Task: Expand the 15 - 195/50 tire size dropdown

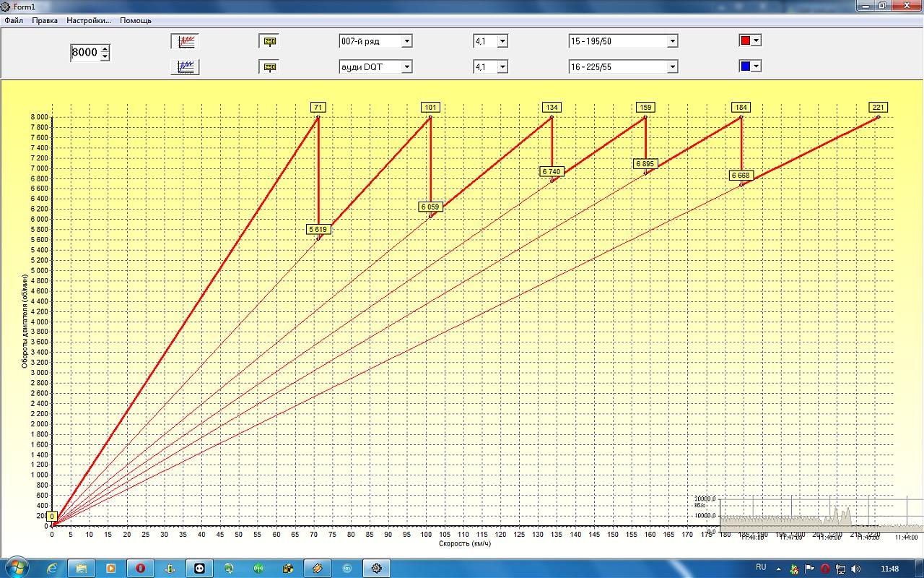Action: [x=673, y=41]
